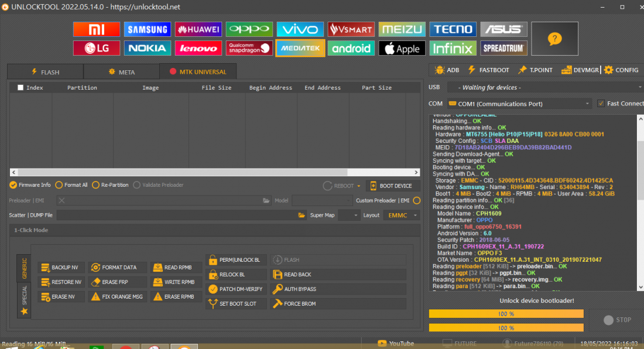
Task: Expand the REBOOT options dropdown
Action: (358, 186)
